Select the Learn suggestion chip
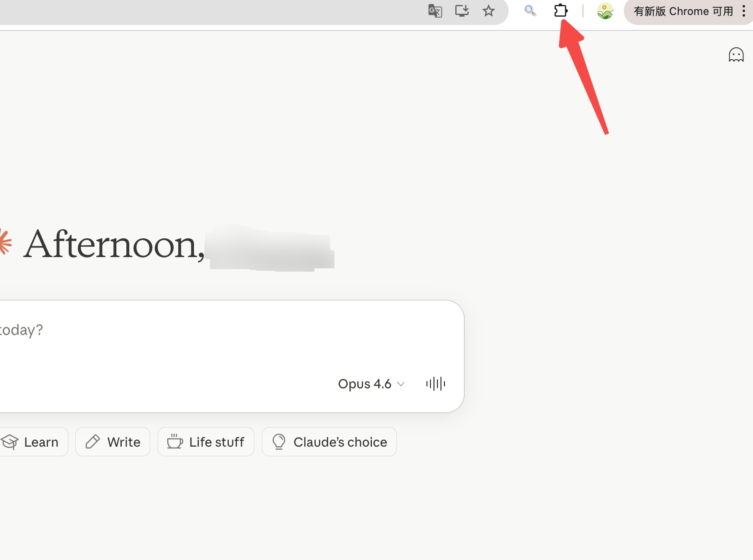 [x=33, y=442]
